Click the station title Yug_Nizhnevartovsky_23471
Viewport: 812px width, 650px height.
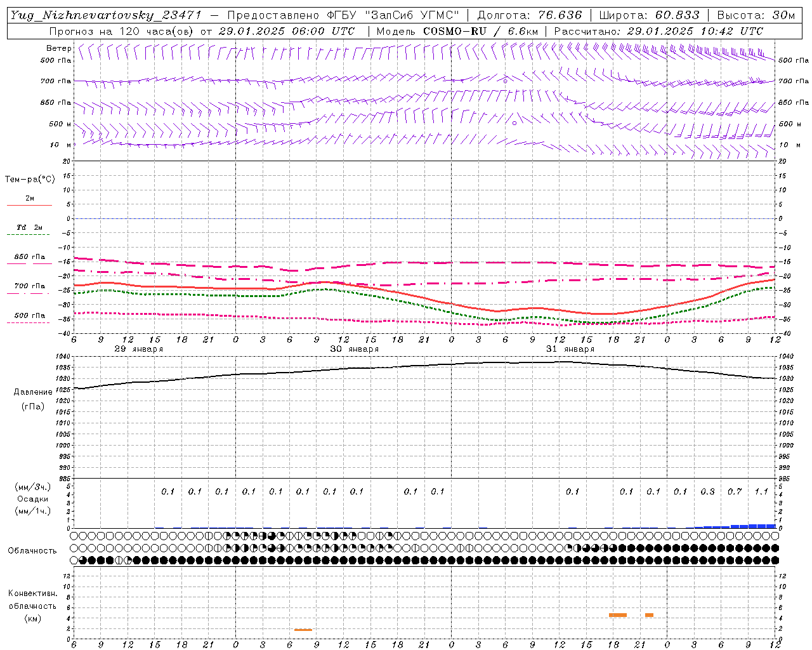coord(106,16)
